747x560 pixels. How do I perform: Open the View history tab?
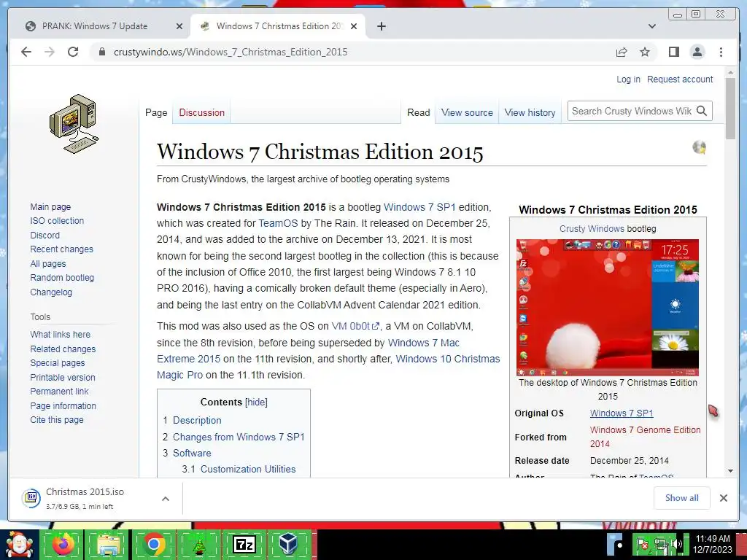click(530, 113)
